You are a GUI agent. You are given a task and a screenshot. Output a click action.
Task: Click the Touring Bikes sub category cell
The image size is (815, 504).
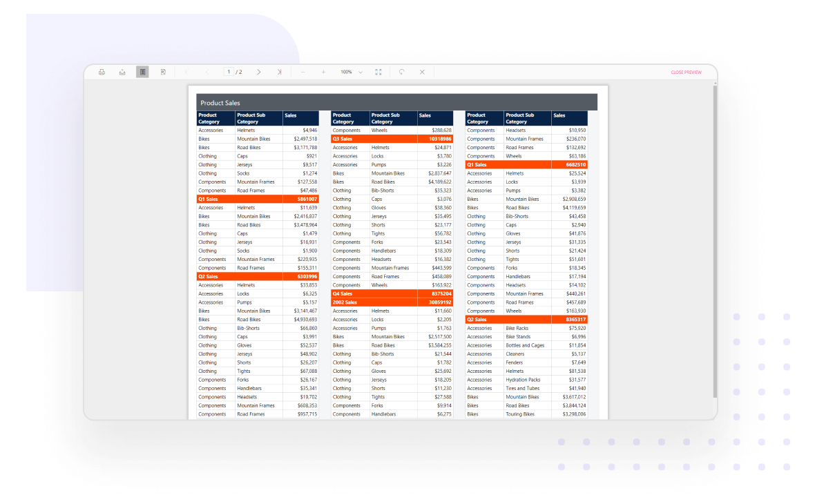[x=520, y=414]
